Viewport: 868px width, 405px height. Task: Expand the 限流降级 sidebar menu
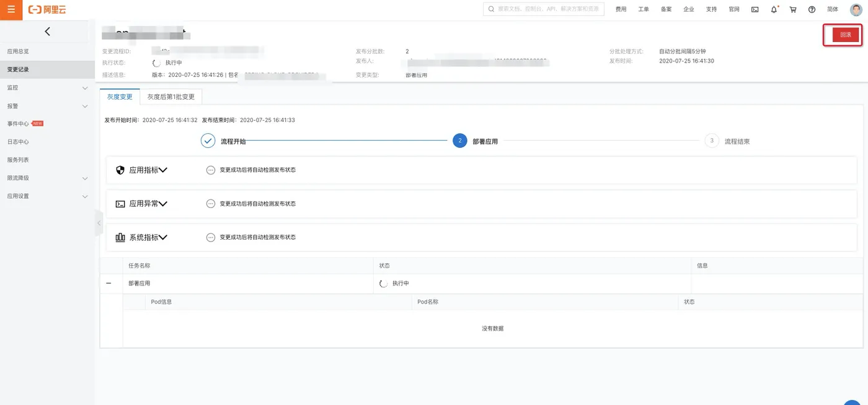tap(85, 178)
